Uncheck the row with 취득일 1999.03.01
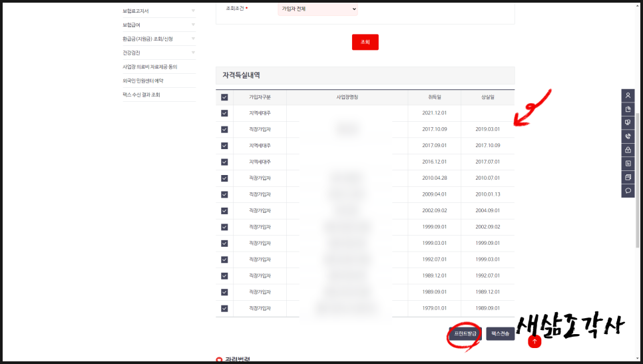Image resolution: width=643 pixels, height=364 pixels. tap(224, 243)
